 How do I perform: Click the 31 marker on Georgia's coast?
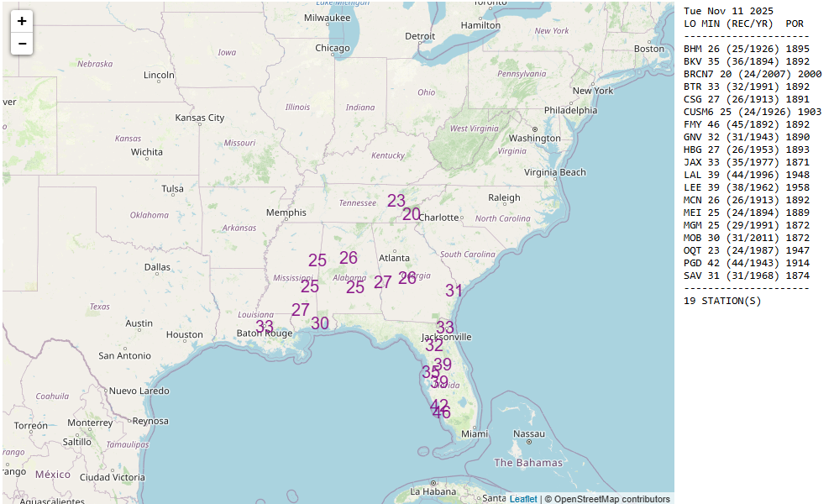454,291
